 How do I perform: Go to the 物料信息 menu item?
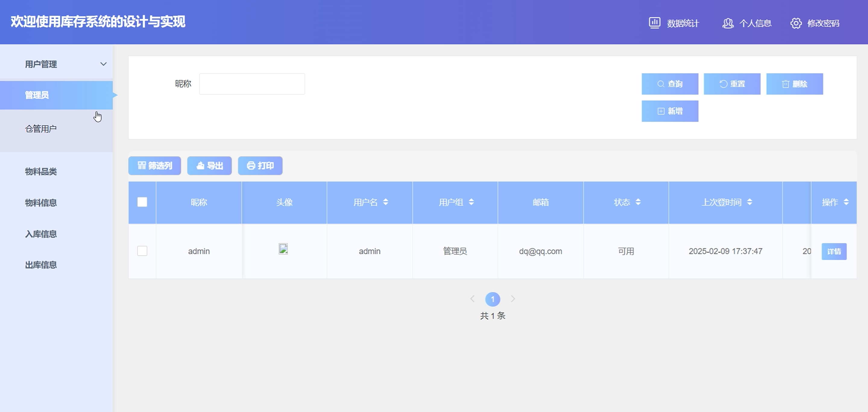(x=41, y=203)
